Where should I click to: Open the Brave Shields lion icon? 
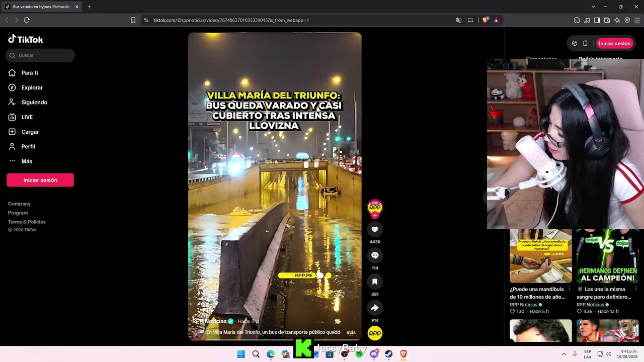point(485,20)
